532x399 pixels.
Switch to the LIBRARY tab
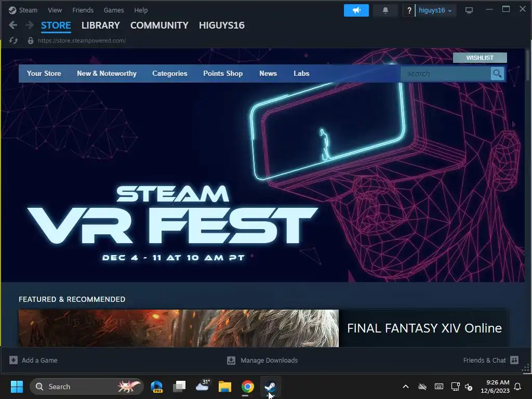[100, 25]
